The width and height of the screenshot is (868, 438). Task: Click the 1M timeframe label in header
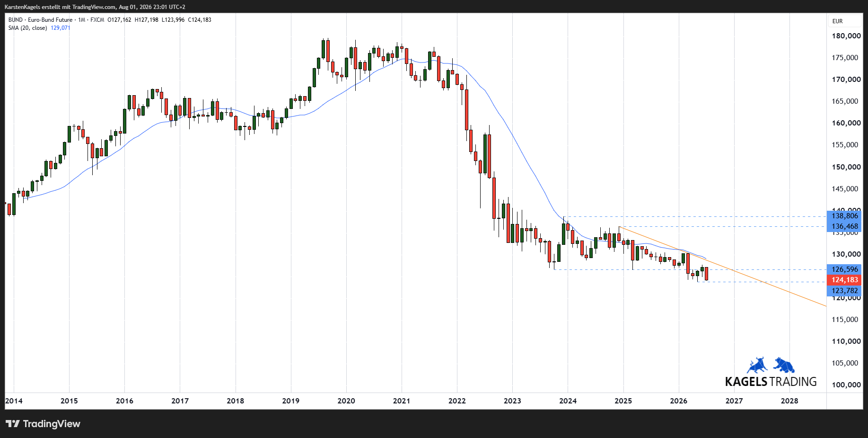click(x=82, y=20)
